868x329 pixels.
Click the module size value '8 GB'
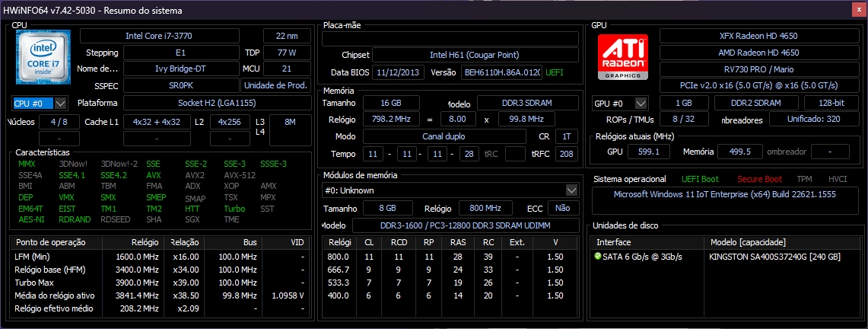(x=387, y=208)
